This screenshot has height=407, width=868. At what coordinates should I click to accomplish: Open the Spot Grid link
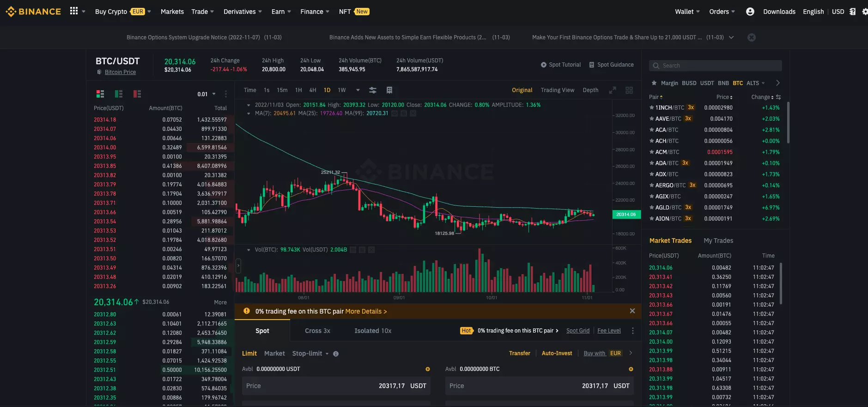coord(578,331)
